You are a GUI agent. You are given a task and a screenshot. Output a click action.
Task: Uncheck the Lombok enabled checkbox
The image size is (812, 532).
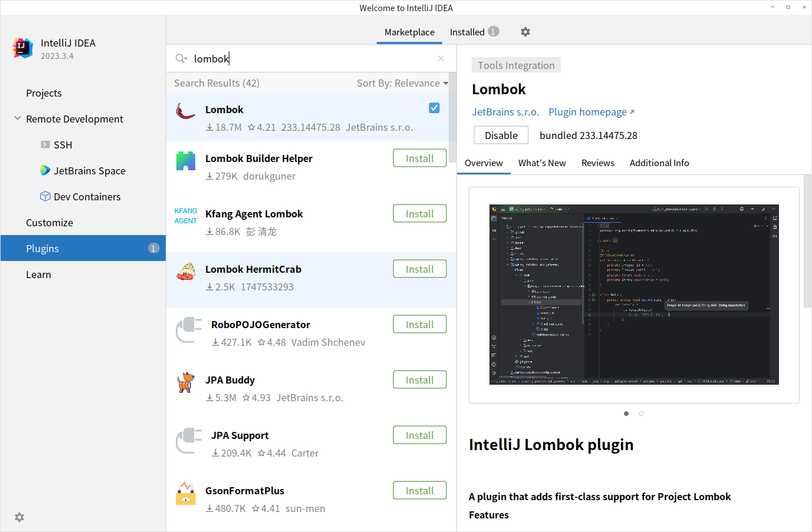point(434,108)
